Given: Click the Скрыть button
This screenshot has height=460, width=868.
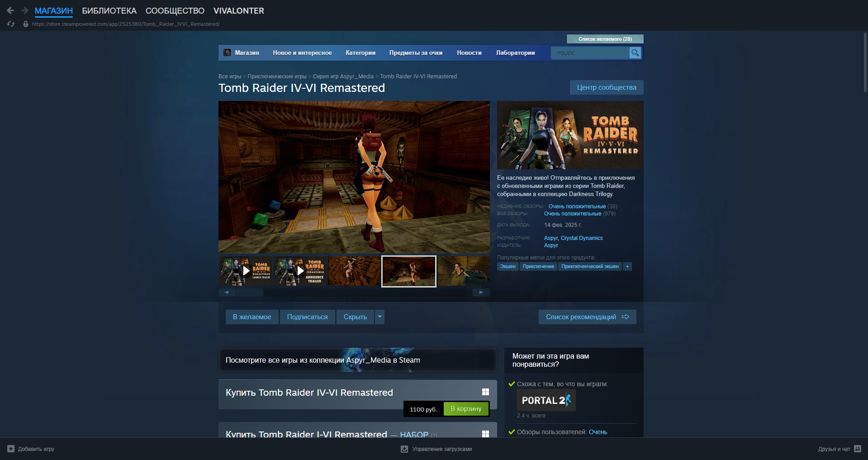Looking at the screenshot, I should coord(355,317).
